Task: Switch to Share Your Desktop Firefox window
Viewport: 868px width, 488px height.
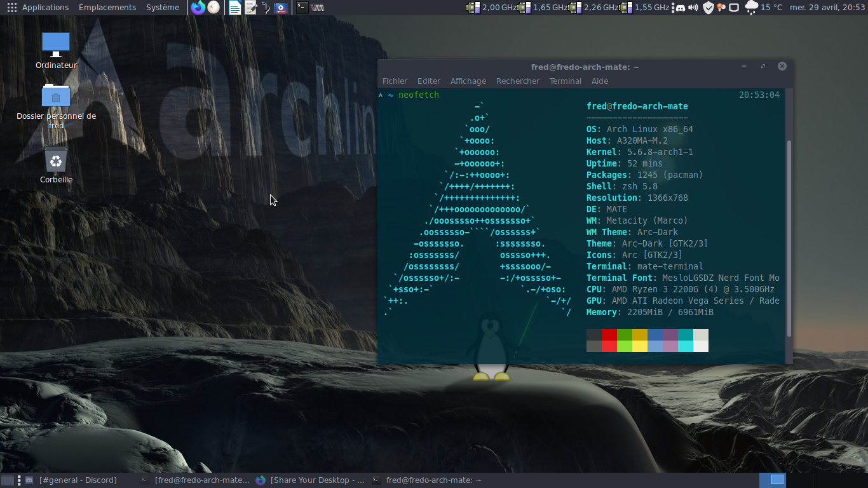Action: [x=311, y=480]
